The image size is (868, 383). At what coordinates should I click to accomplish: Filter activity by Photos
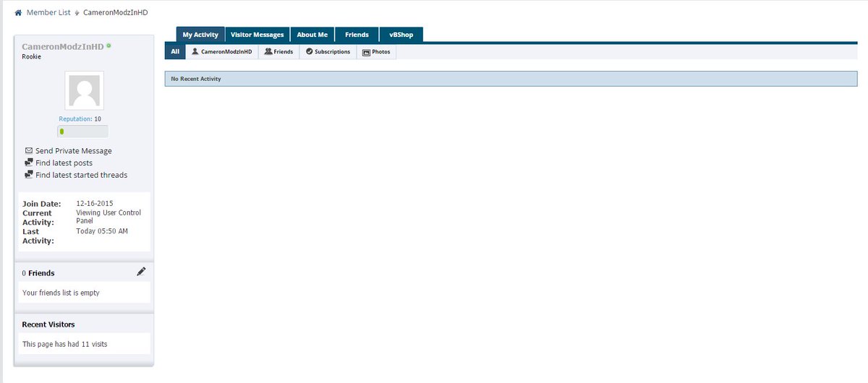[x=376, y=52]
